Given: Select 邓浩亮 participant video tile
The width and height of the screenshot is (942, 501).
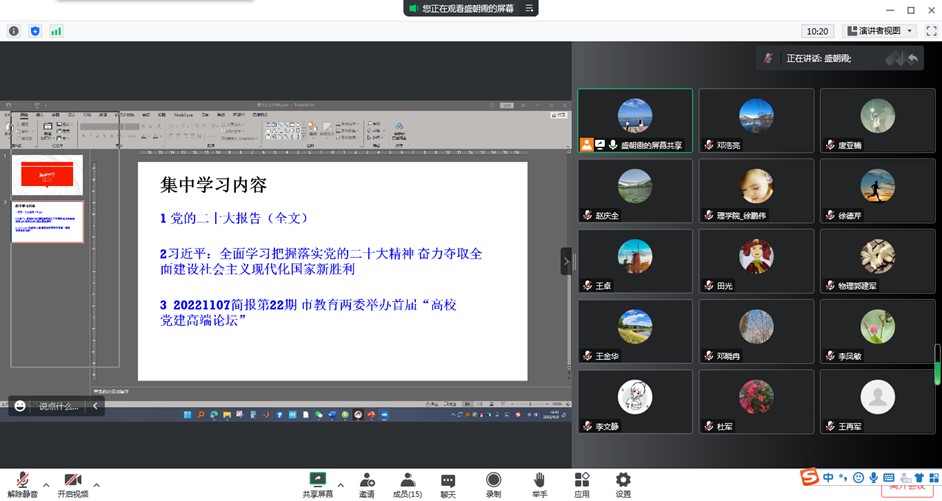Looking at the screenshot, I should click(x=758, y=122).
